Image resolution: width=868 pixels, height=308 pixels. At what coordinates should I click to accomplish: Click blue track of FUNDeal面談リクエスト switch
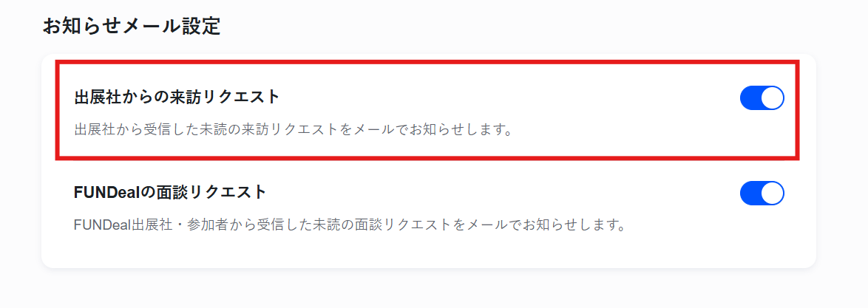click(751, 194)
